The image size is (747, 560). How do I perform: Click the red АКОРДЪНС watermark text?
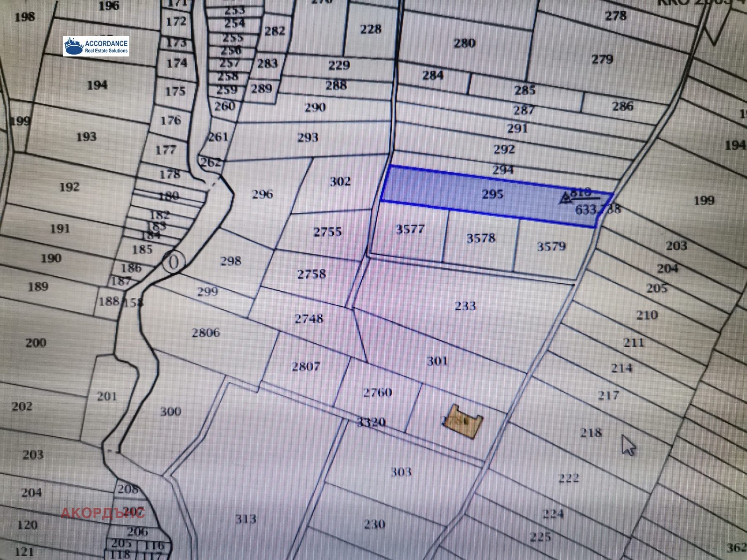[x=103, y=513]
